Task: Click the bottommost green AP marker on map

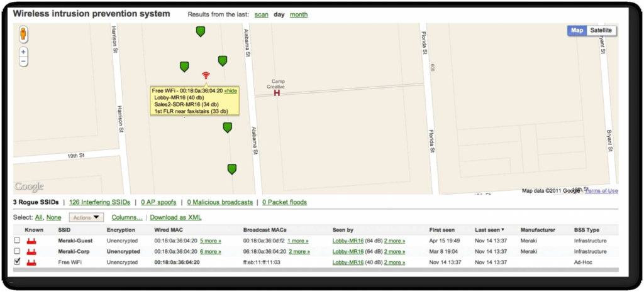Action: pyautogui.click(x=231, y=169)
